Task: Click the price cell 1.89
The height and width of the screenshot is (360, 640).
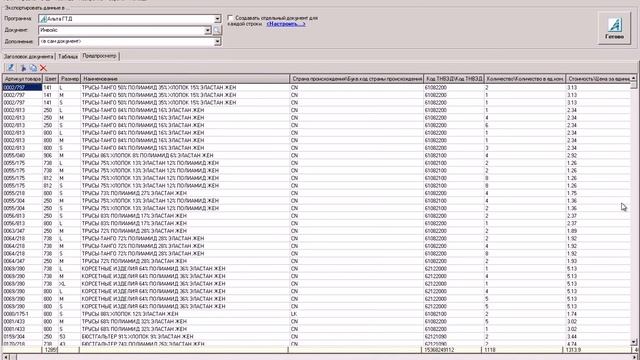Action: tap(598, 231)
